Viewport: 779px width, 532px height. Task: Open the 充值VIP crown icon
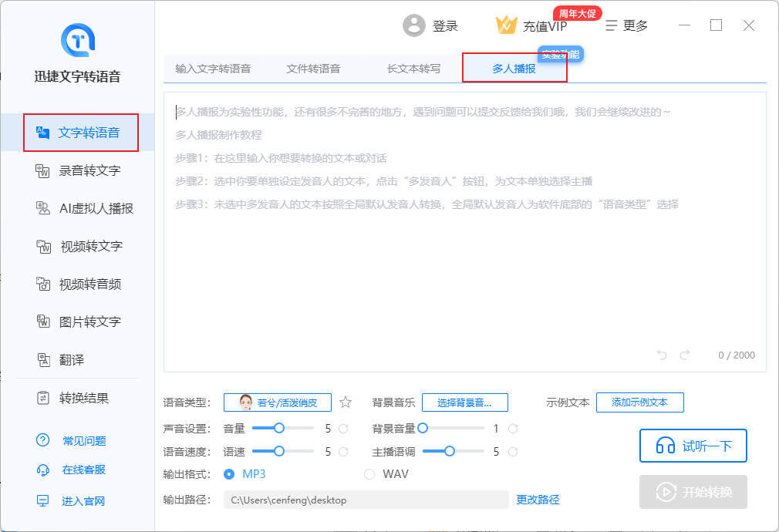pos(506,25)
